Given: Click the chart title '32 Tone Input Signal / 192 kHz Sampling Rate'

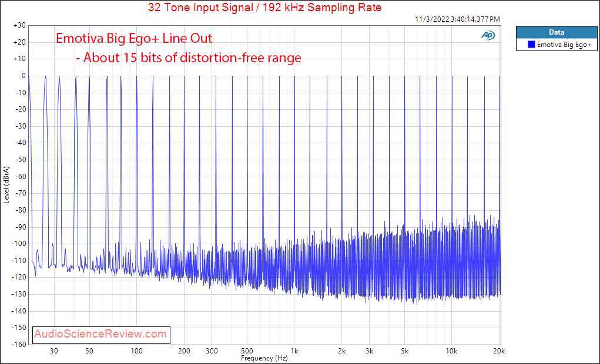Looking at the screenshot, I should pos(265,7).
